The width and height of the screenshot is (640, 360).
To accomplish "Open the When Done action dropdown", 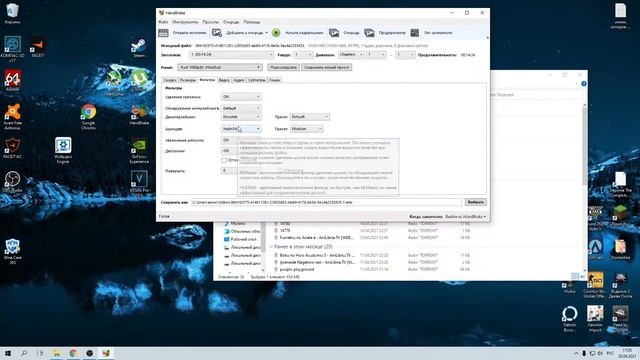I will point(465,216).
